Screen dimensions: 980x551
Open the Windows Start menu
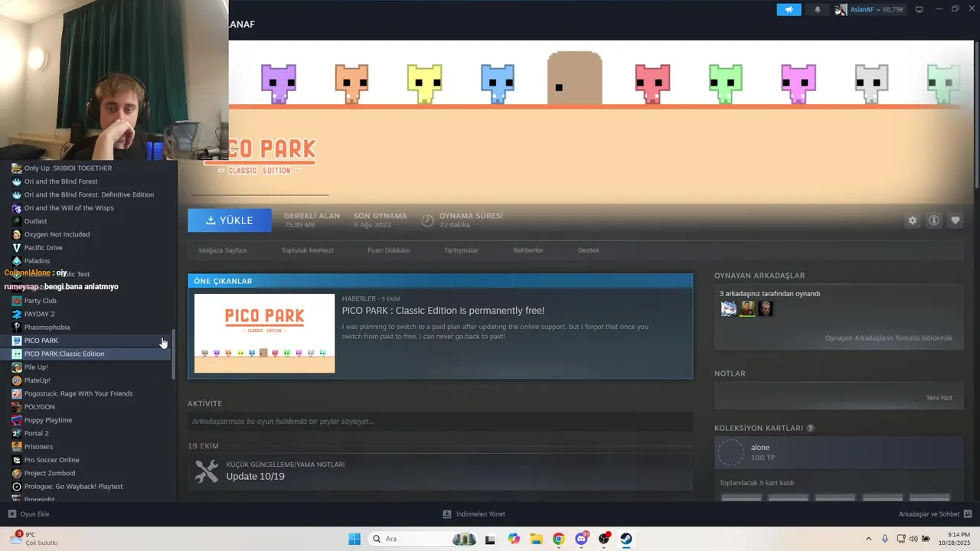click(354, 539)
